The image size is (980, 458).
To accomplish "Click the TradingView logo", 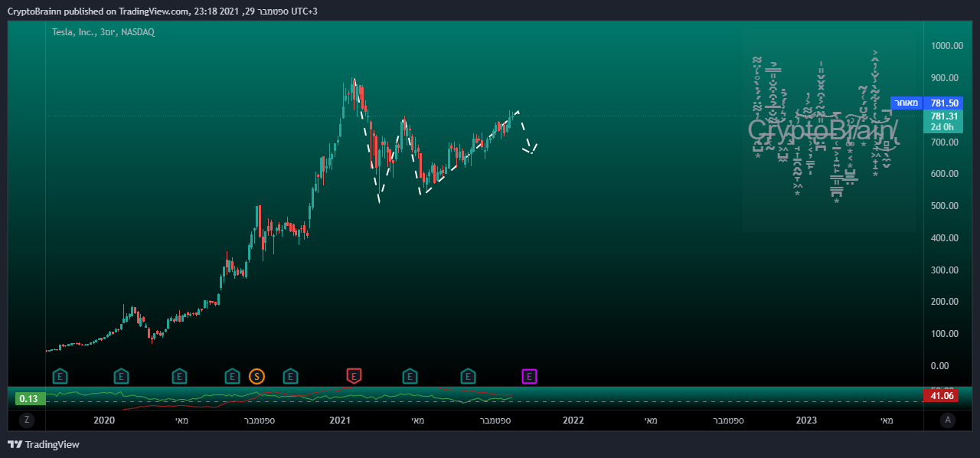I will (44, 444).
